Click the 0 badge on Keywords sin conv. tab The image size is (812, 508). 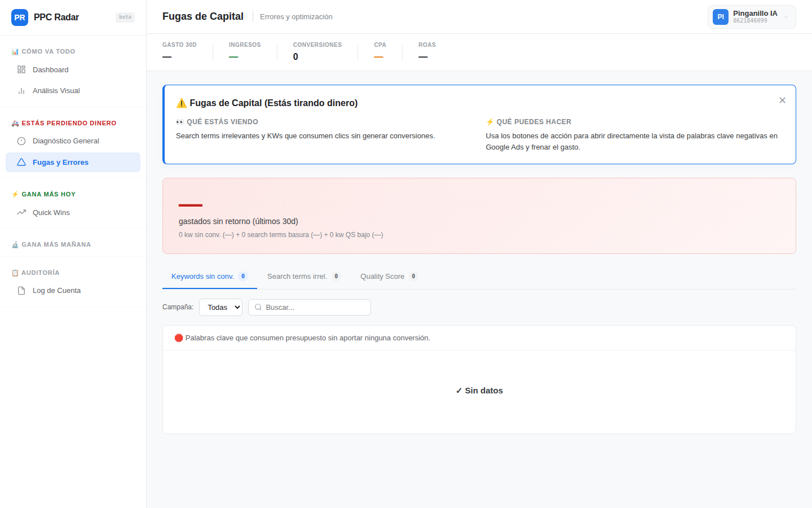(x=243, y=276)
